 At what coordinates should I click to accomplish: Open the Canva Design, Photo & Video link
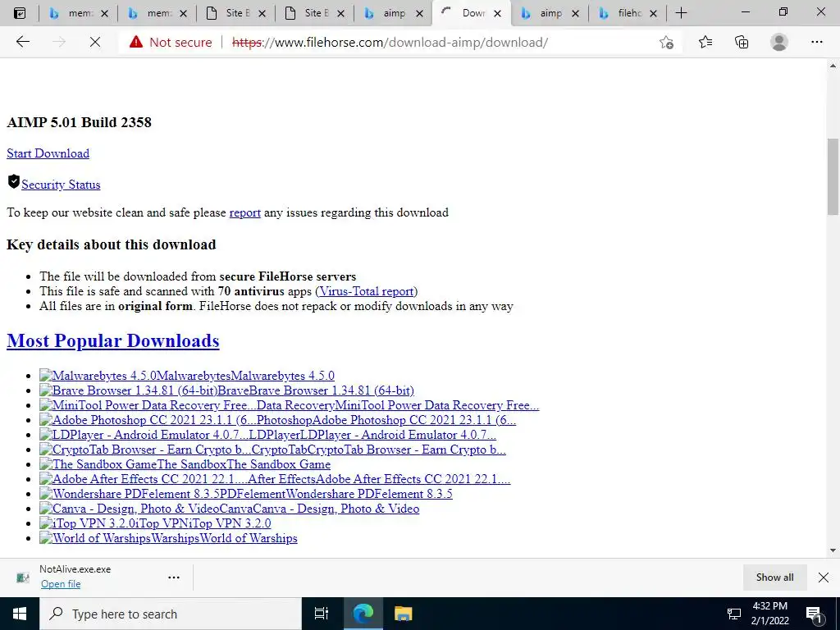(230, 509)
